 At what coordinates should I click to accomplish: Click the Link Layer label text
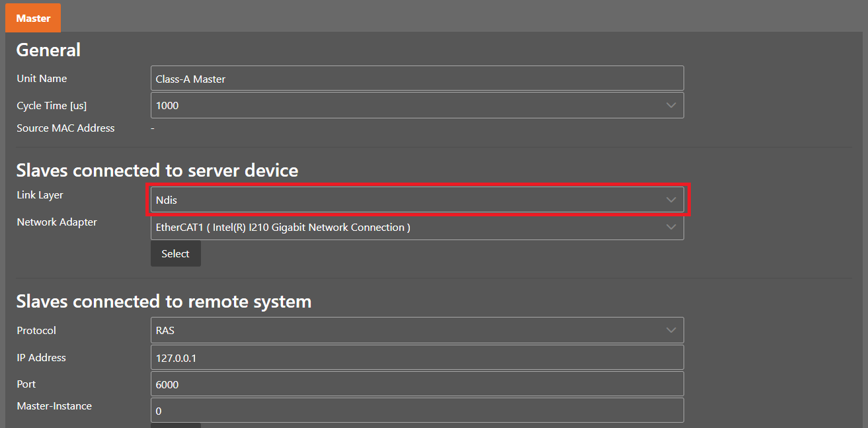[40, 195]
